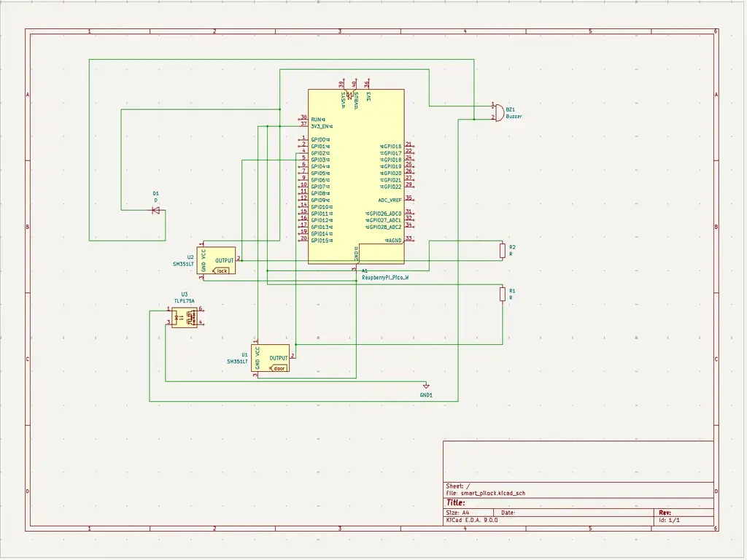Click the 'RaspberryPi_Pico_W' value text

[385, 278]
